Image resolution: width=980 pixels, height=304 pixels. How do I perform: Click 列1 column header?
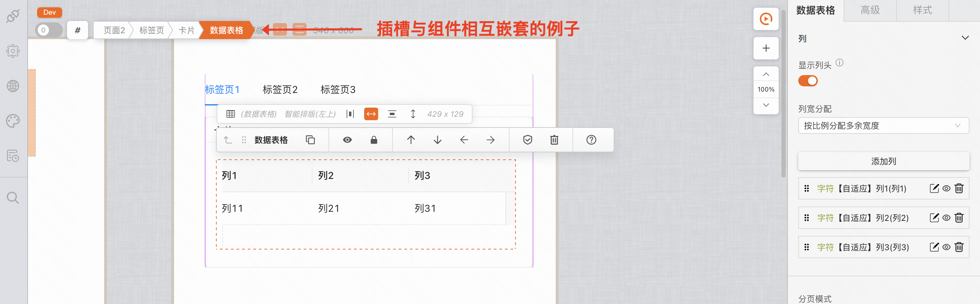click(x=229, y=175)
